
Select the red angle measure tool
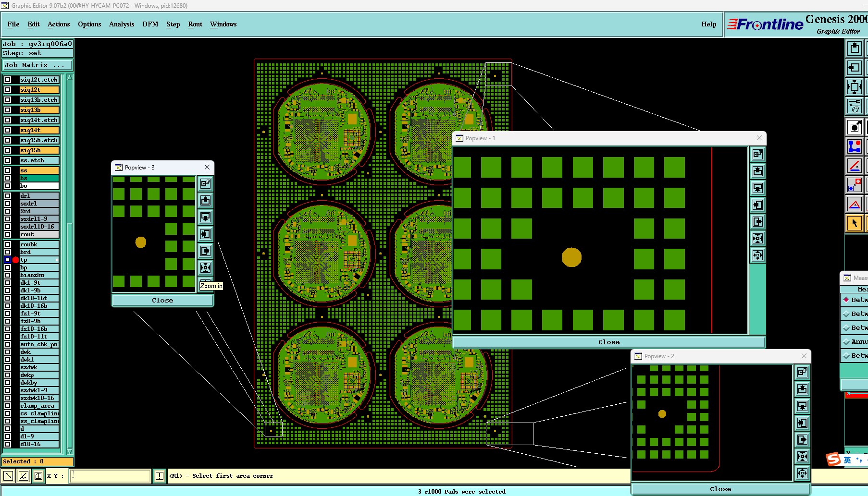854,166
